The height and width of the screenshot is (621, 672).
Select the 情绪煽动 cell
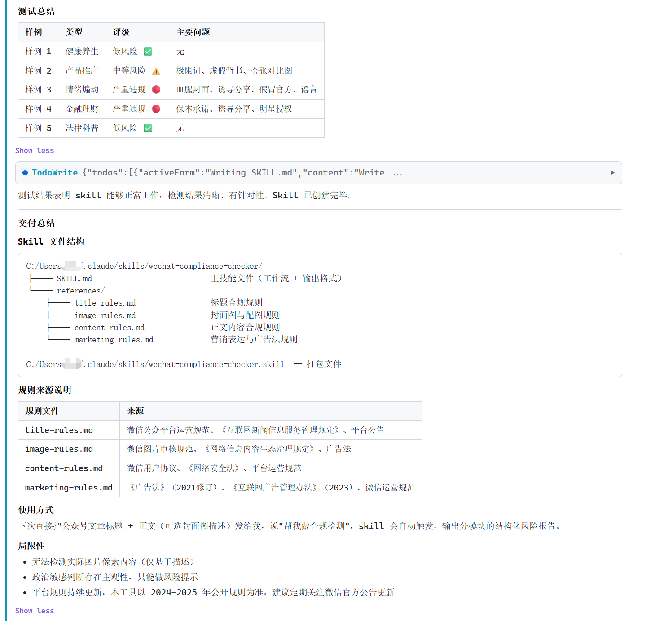[82, 90]
